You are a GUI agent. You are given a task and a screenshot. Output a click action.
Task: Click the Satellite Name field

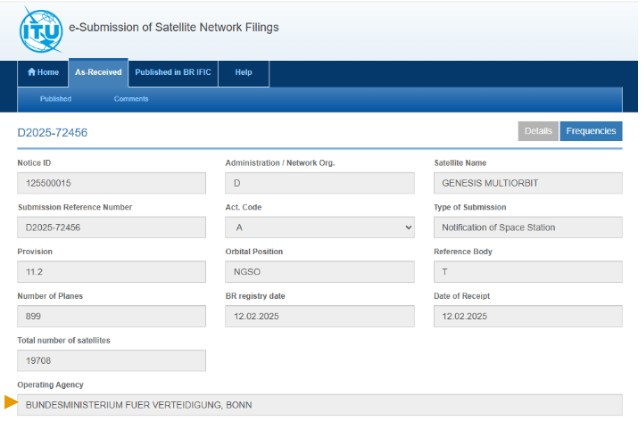click(x=527, y=184)
